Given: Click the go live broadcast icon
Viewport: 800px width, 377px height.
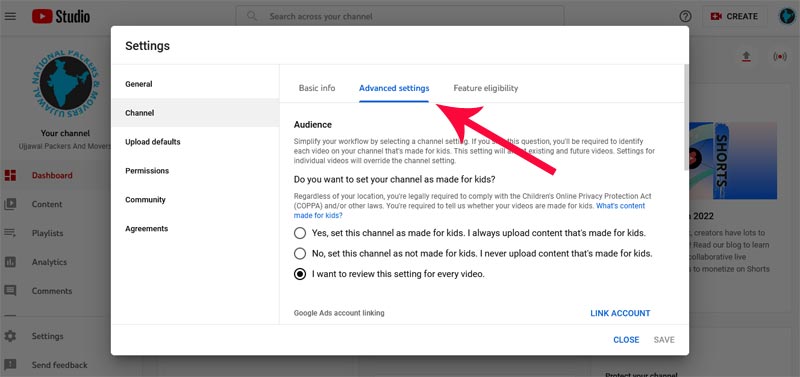Looking at the screenshot, I should click(780, 57).
